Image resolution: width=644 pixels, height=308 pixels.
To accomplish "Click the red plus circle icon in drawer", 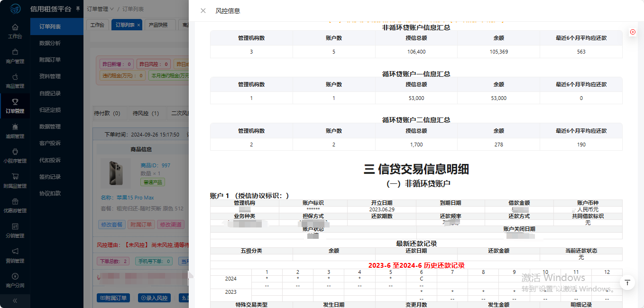I will coord(633,32).
